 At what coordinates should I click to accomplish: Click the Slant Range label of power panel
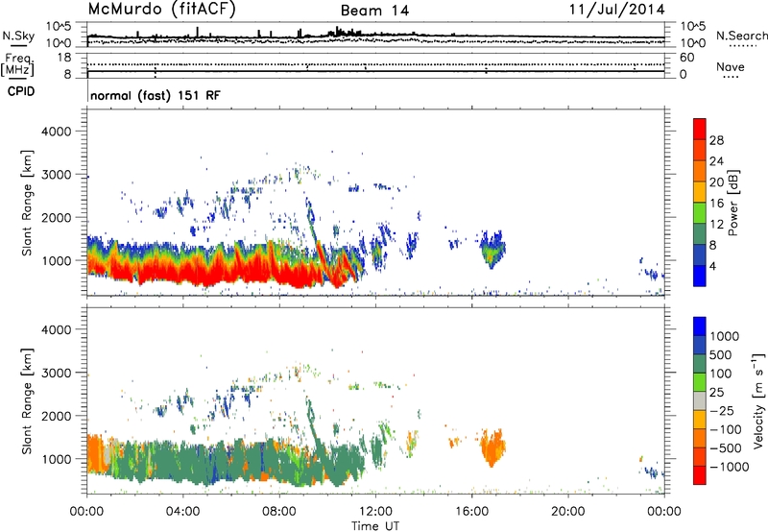pyautogui.click(x=27, y=203)
